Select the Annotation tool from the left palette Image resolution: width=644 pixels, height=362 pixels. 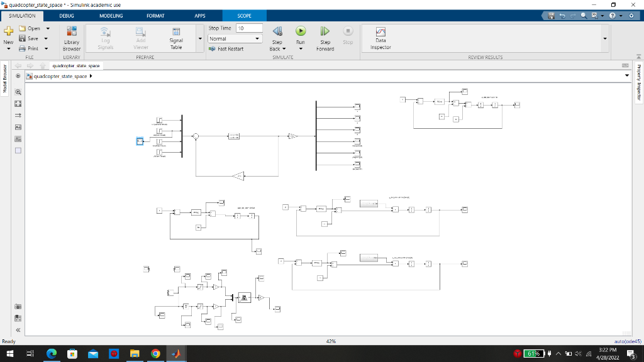pyautogui.click(x=18, y=127)
